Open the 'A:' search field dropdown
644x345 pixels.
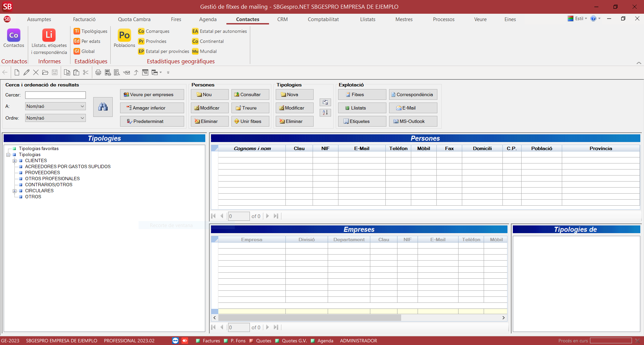point(82,106)
